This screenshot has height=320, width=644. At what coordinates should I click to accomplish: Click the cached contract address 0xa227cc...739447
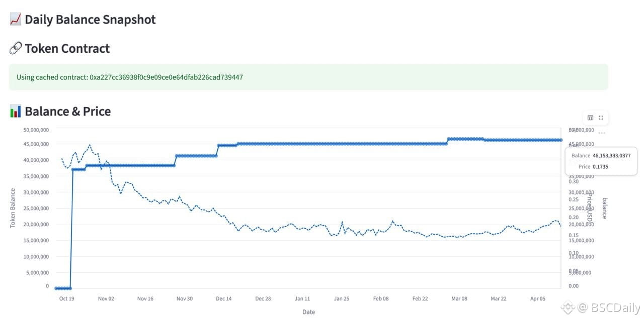click(166, 77)
